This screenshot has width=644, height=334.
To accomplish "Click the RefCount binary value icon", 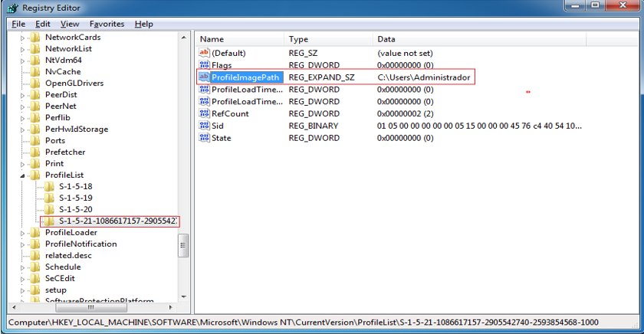I will coord(204,113).
